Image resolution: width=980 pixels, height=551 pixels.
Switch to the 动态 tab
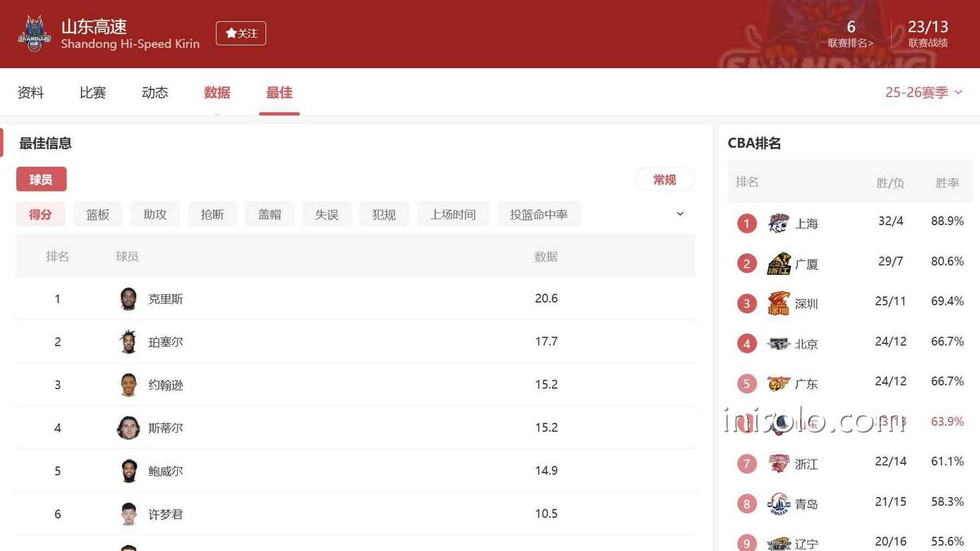(x=155, y=92)
